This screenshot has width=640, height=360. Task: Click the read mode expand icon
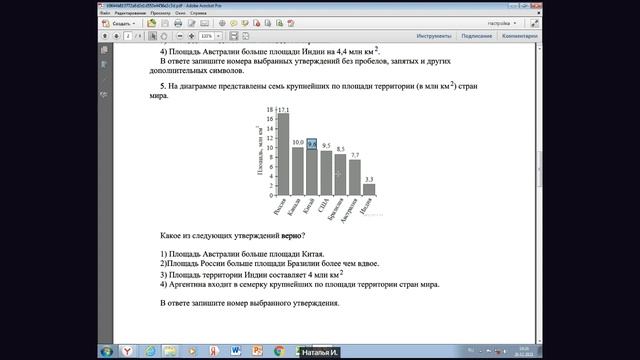534,23
